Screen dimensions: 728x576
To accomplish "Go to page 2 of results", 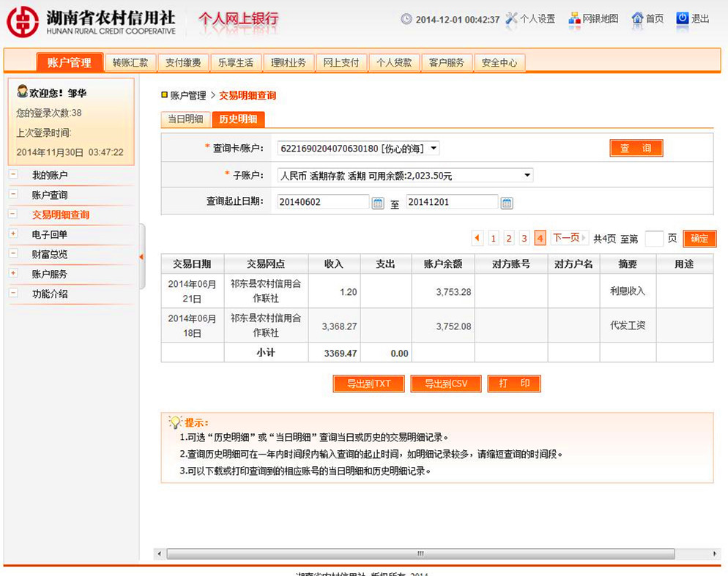I will 509,239.
